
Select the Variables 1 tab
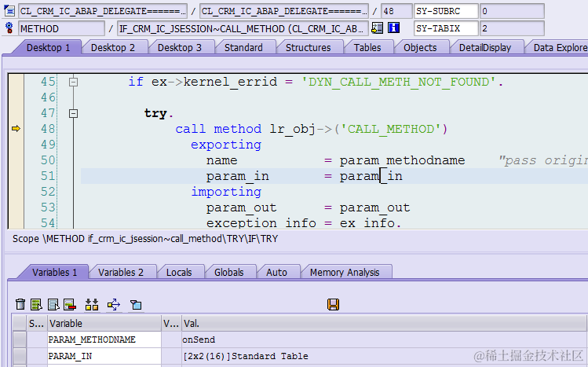pyautogui.click(x=54, y=273)
